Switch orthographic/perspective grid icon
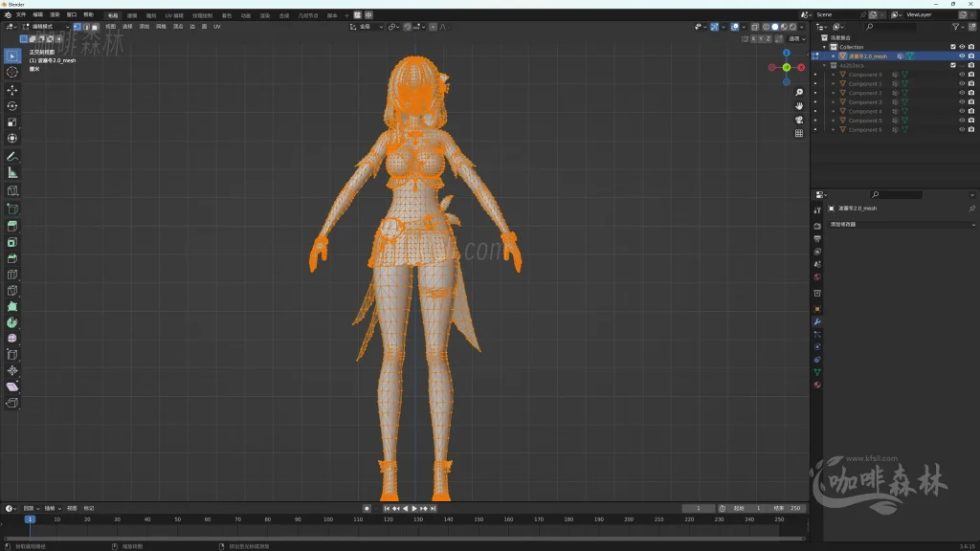Viewport: 980px width, 551px height. 799,134
